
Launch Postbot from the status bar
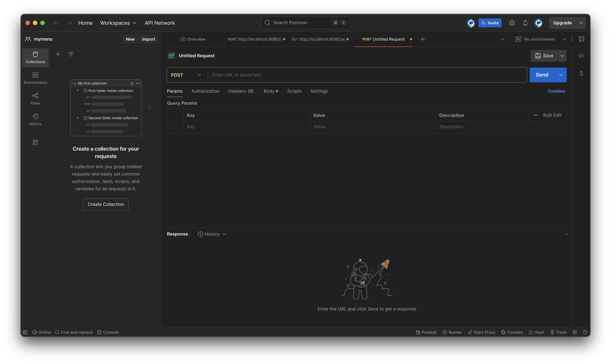tap(426, 332)
